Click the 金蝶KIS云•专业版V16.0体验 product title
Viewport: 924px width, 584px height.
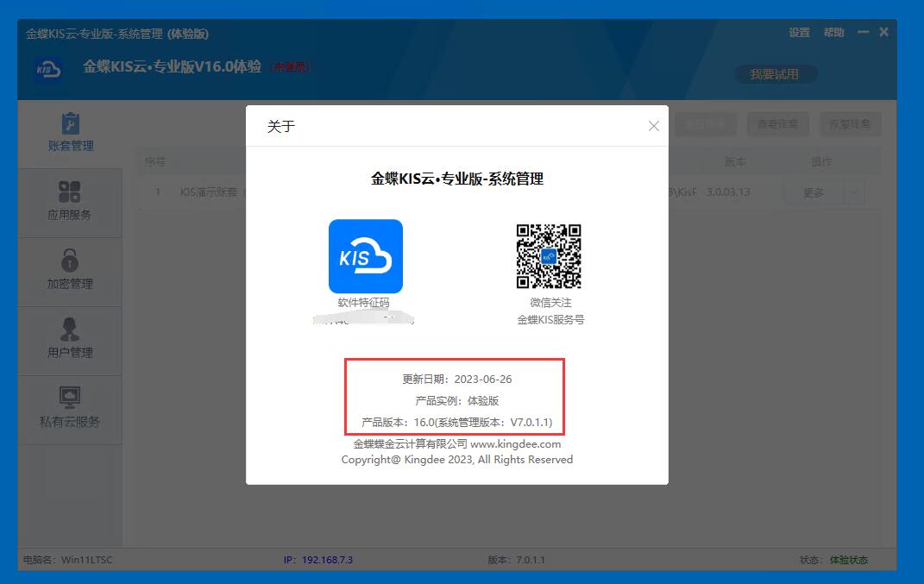(172, 66)
